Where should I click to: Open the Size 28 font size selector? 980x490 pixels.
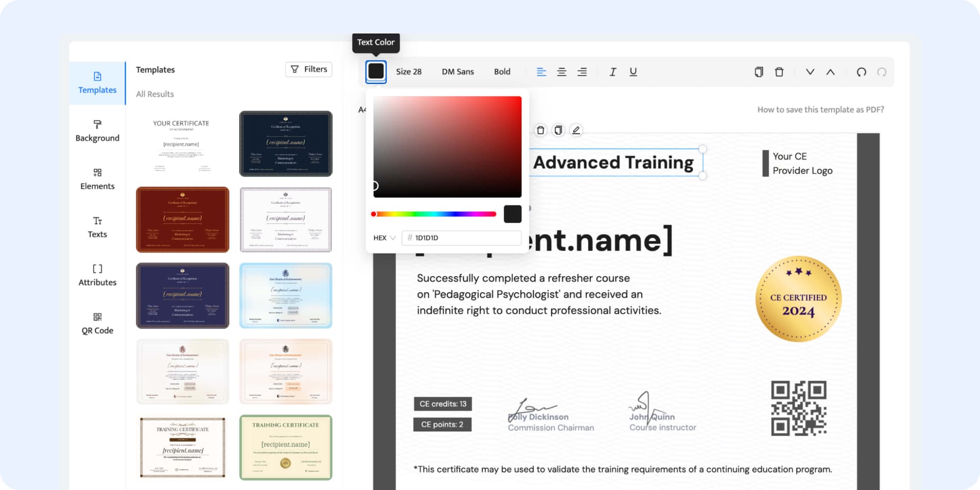tap(408, 72)
